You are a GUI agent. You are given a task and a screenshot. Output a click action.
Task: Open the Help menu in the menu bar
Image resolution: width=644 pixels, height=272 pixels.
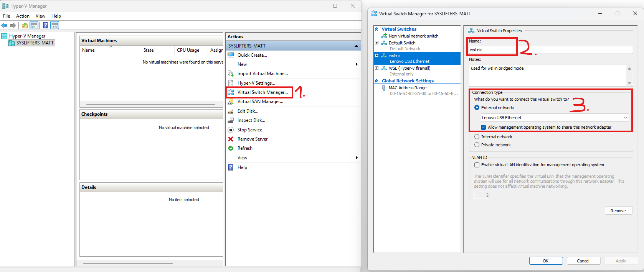56,16
